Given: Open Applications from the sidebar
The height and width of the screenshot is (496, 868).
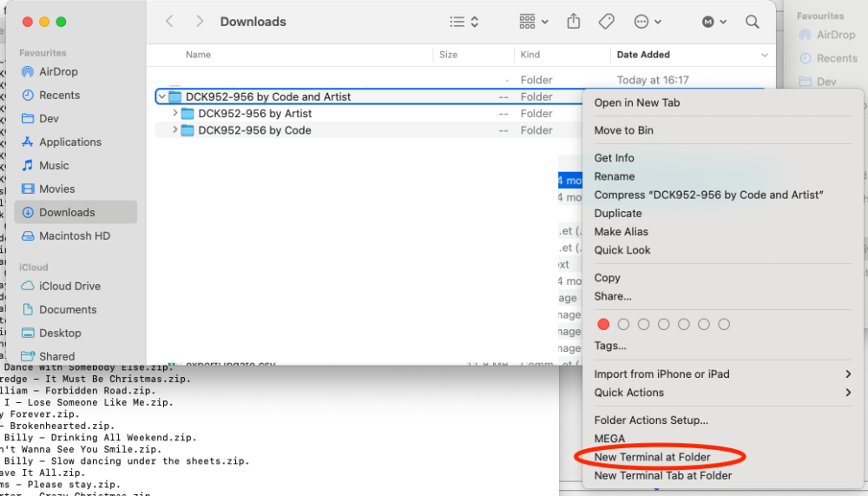Looking at the screenshot, I should [x=69, y=142].
